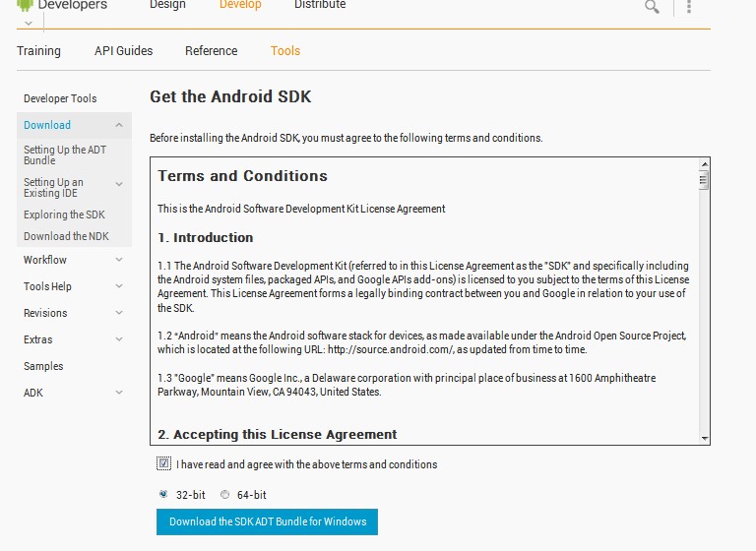Expand the Workflow section chevron
This screenshot has height=551, width=756.
pos(119,260)
